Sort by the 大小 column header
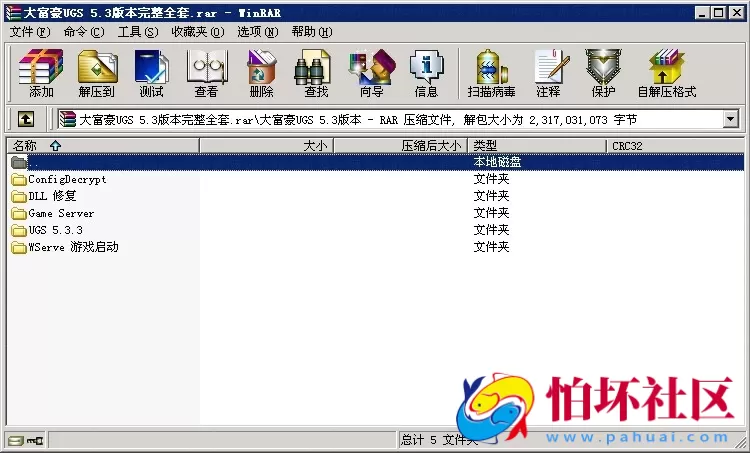 266,145
